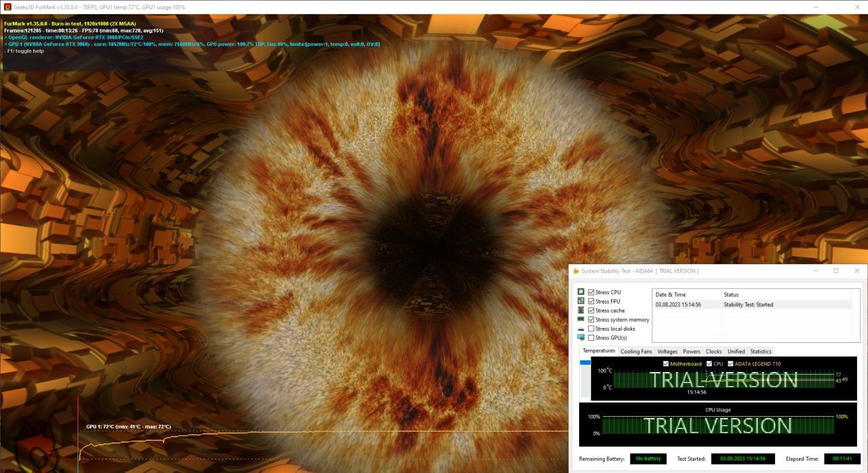
Task: Uncheck the Stress CPU checkbox
Action: 591,292
